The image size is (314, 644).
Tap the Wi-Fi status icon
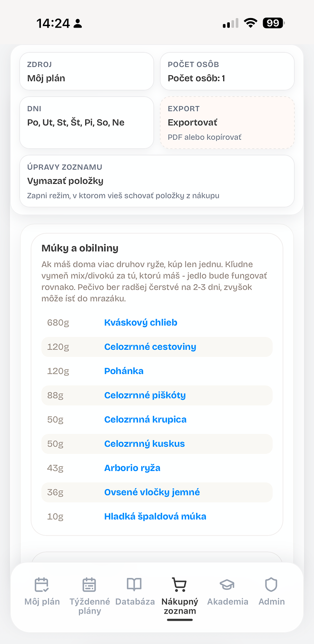250,23
